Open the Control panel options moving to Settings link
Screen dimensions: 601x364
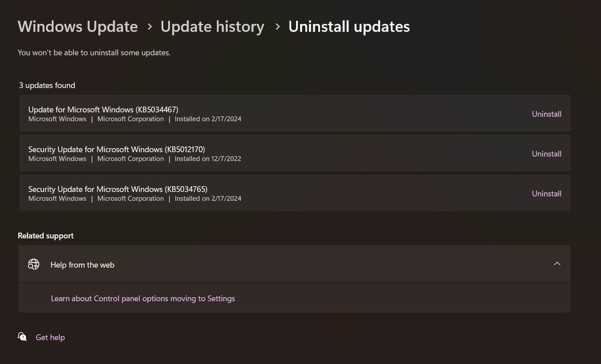point(143,298)
